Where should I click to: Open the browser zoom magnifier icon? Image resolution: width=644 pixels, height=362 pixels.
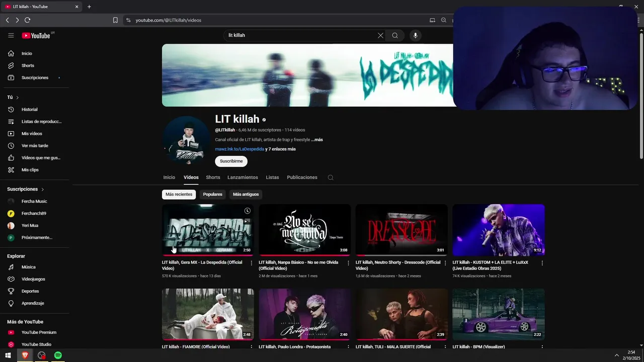[443, 20]
